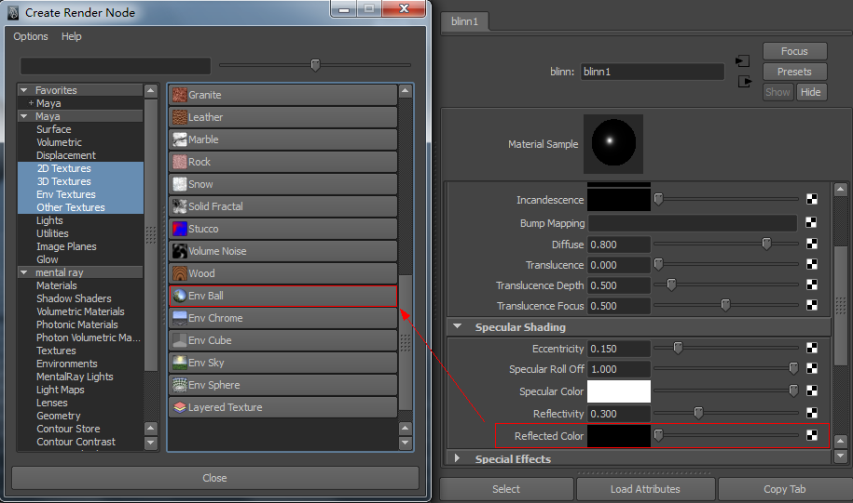Expand the + Maya item under Favorites
This screenshot has height=503, width=853.
coord(31,103)
